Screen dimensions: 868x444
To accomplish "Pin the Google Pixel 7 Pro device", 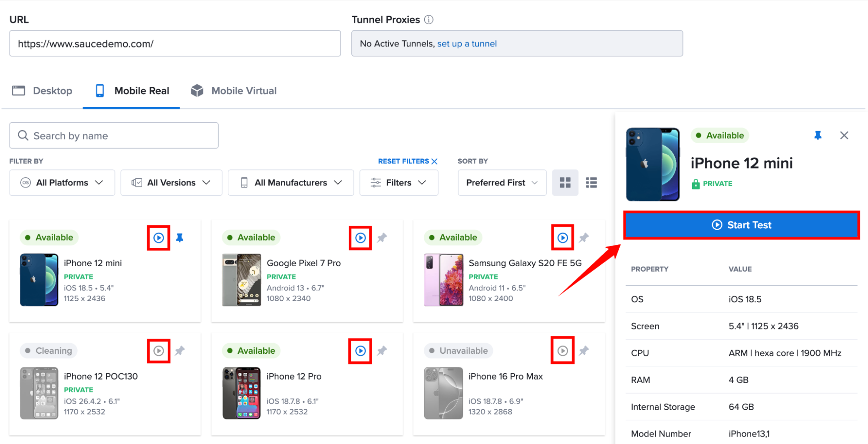I will click(x=382, y=238).
